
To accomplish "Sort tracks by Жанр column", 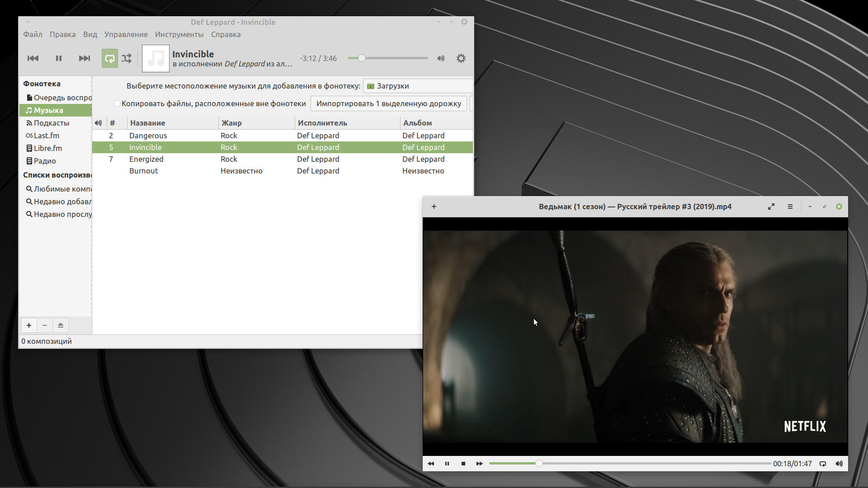I will point(257,123).
